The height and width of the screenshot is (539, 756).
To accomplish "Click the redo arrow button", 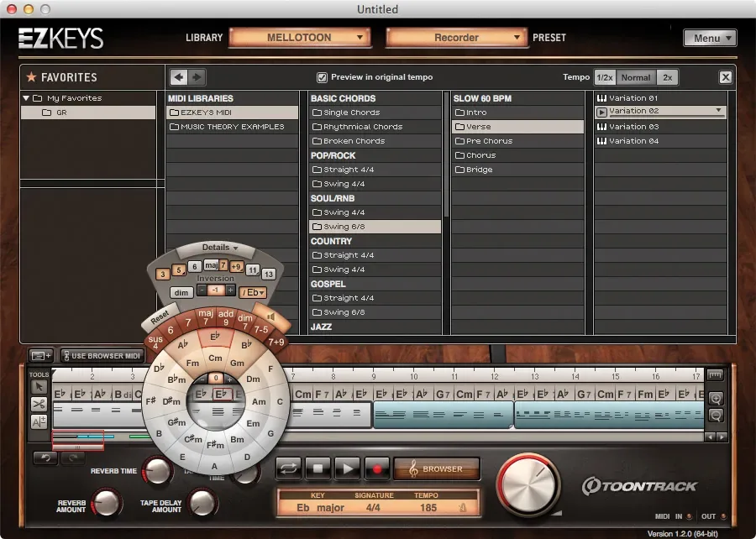I will tap(73, 458).
